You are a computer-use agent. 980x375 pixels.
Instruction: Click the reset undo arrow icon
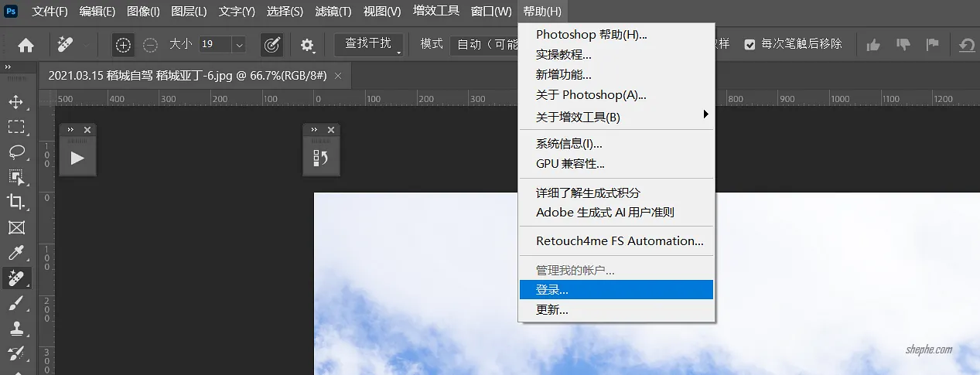pos(967,45)
